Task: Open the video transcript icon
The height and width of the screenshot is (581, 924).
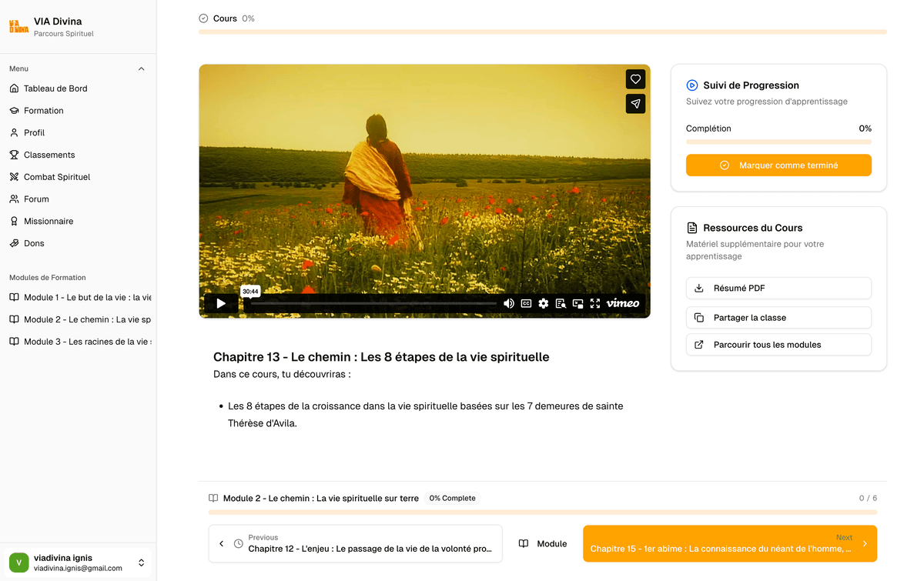Action: click(561, 303)
